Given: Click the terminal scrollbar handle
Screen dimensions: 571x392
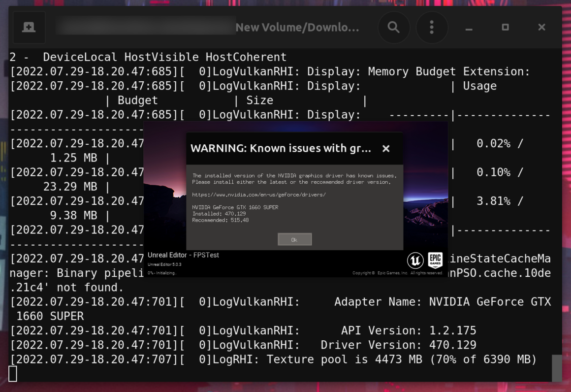Looking at the screenshot, I should pos(557,367).
